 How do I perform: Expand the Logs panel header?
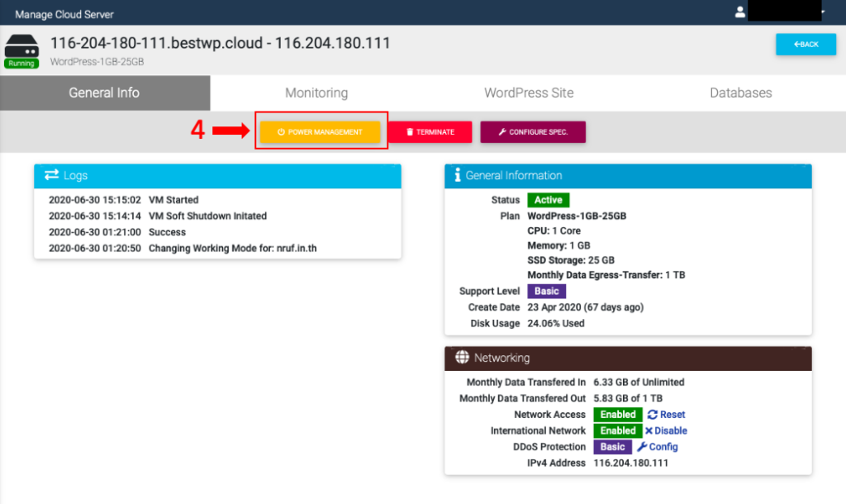[216, 175]
